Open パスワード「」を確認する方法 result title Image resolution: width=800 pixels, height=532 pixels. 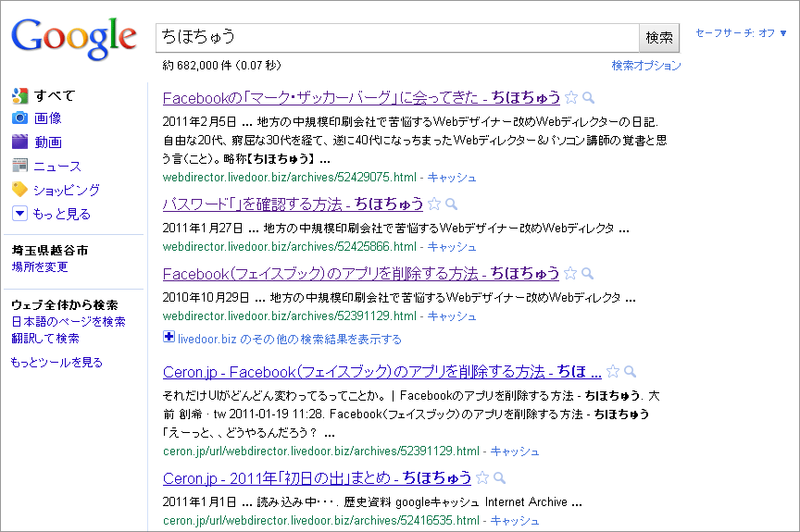click(x=293, y=204)
